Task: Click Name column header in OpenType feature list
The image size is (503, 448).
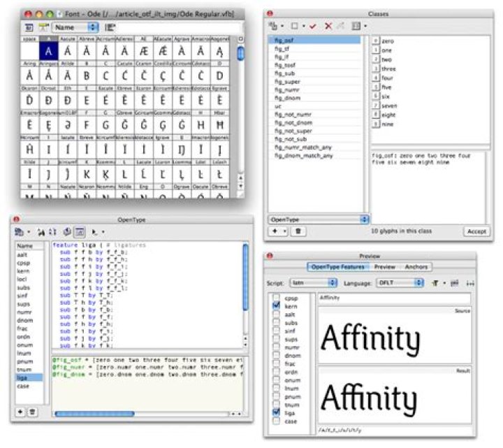Action: (x=29, y=246)
